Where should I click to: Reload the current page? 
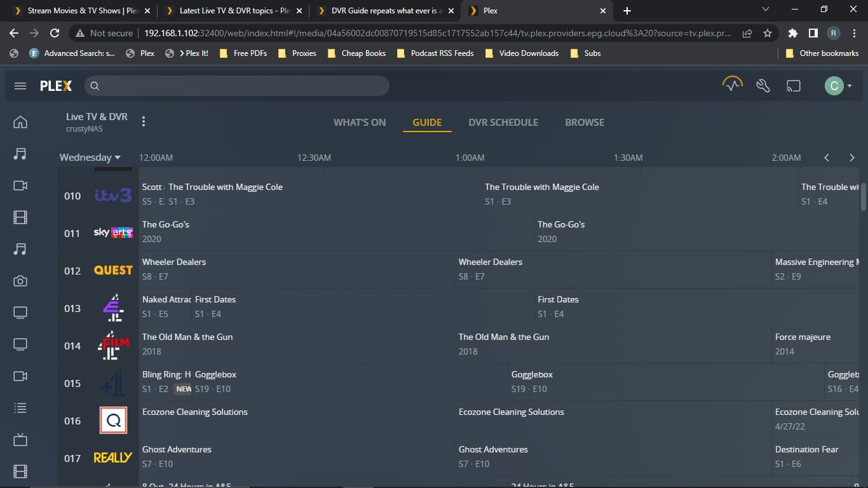(x=55, y=33)
